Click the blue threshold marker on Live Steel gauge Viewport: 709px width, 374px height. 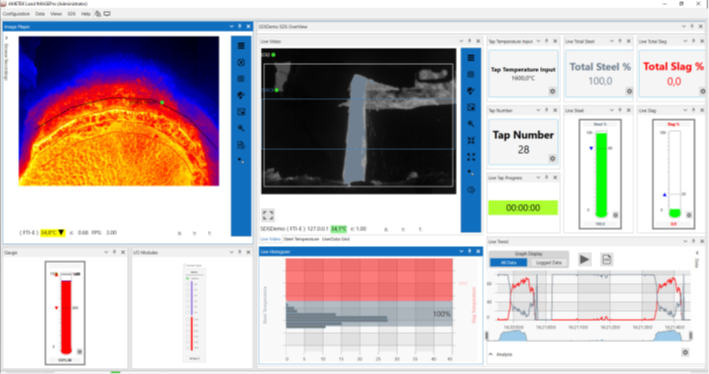[591, 148]
